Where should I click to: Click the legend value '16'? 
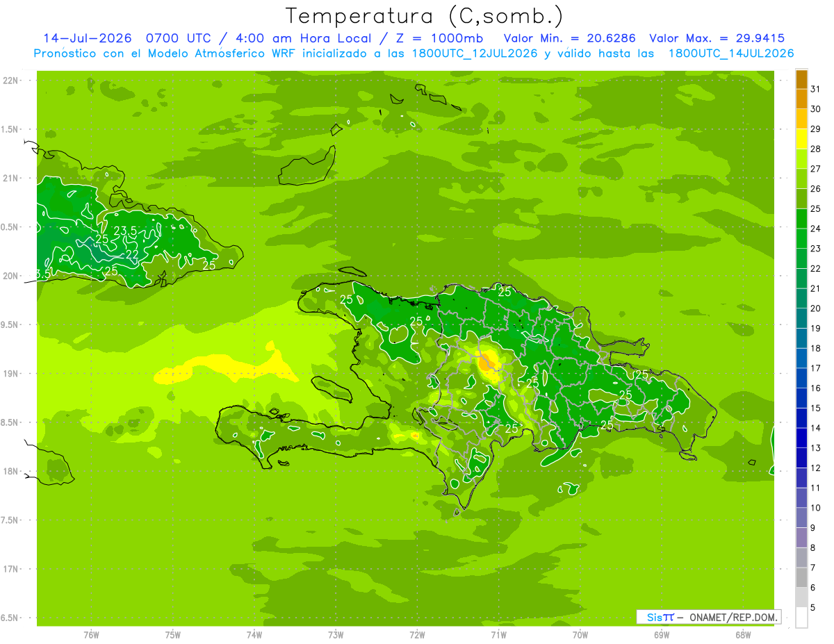(815, 388)
